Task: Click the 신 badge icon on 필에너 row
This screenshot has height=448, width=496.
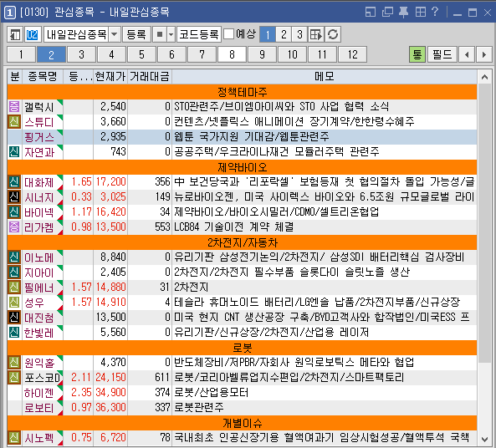Action: pos(14,288)
